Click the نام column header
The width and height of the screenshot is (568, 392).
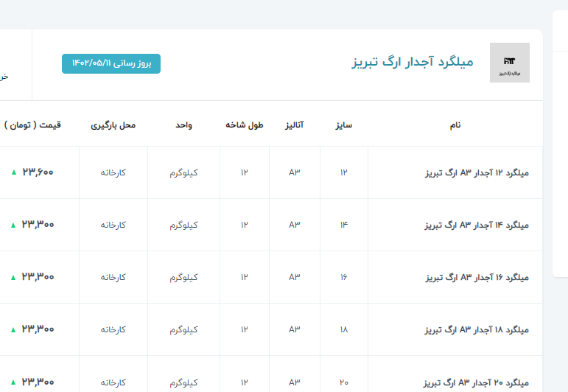pyautogui.click(x=455, y=125)
